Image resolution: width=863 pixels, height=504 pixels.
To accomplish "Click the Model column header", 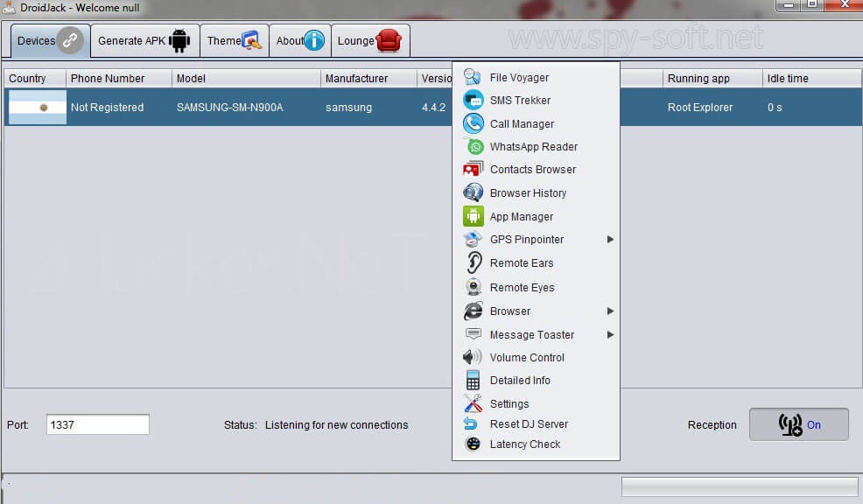I will coord(246,79).
